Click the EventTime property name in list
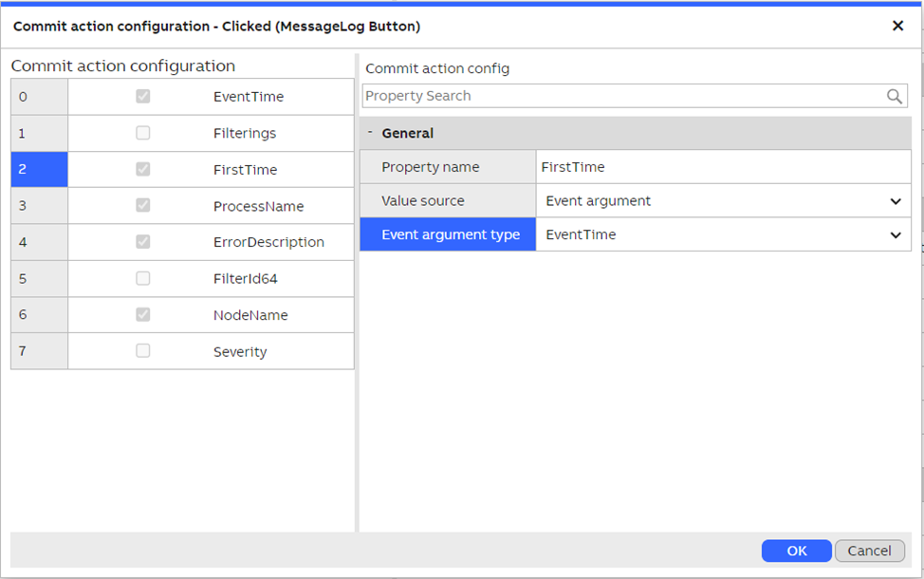 pyautogui.click(x=249, y=97)
